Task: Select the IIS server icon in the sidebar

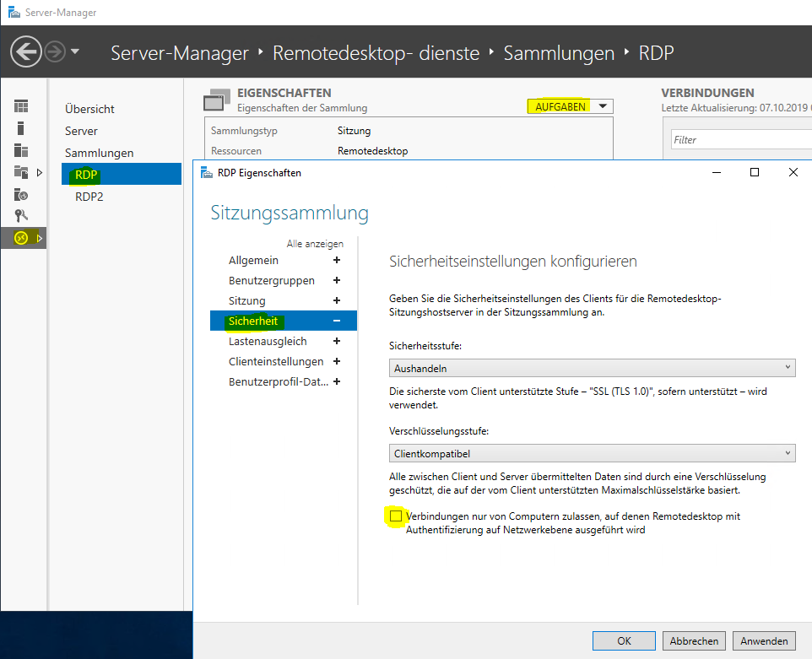Action: coord(23,195)
